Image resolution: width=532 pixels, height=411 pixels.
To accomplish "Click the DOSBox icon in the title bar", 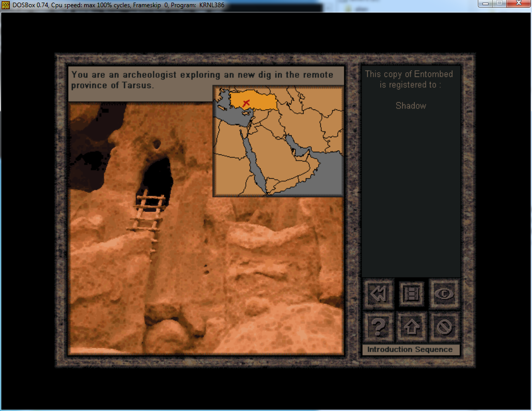I will pos(6,5).
